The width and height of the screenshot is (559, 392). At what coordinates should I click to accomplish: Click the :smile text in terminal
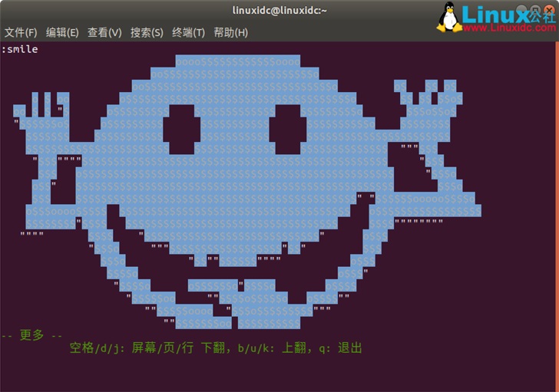pyautogui.click(x=20, y=49)
